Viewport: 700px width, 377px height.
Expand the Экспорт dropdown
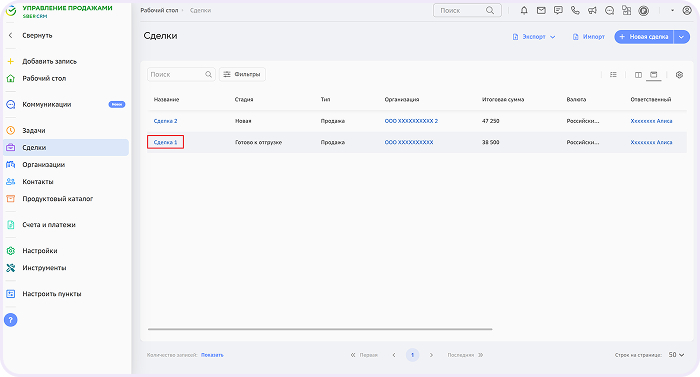[533, 37]
